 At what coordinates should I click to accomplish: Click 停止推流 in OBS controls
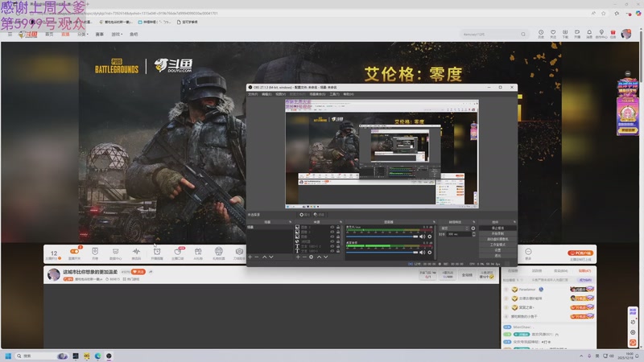[497, 228]
